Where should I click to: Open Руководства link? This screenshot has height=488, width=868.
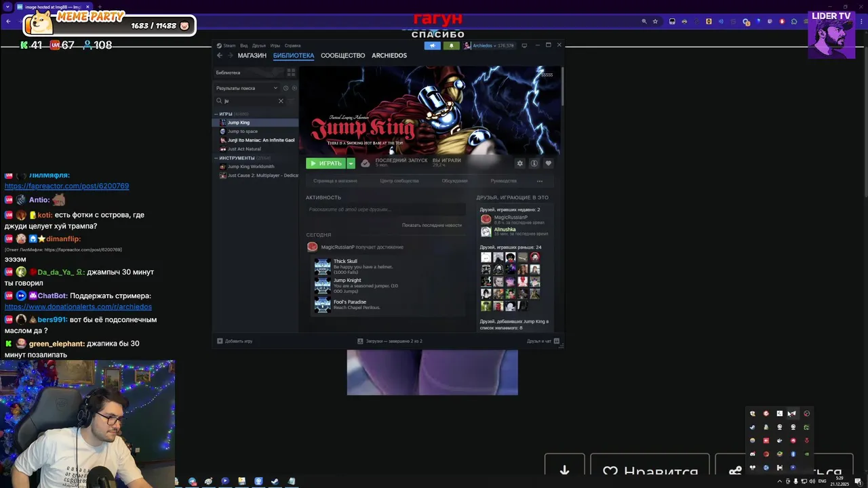click(x=503, y=181)
